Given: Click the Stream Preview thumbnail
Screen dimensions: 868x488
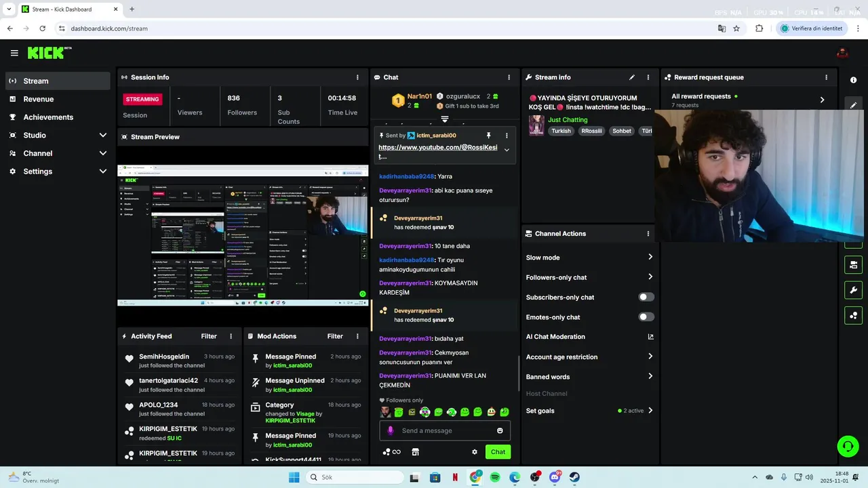Looking at the screenshot, I should coord(243,236).
